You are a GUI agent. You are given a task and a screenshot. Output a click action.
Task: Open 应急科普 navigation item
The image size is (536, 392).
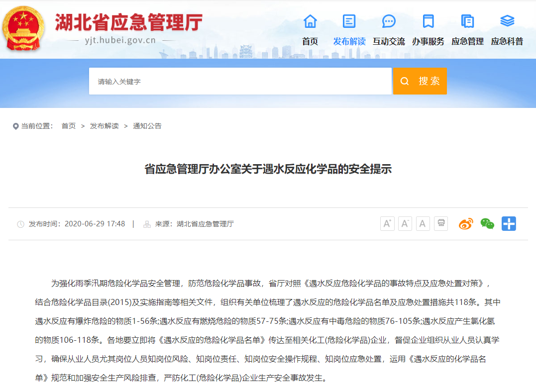tap(507, 30)
